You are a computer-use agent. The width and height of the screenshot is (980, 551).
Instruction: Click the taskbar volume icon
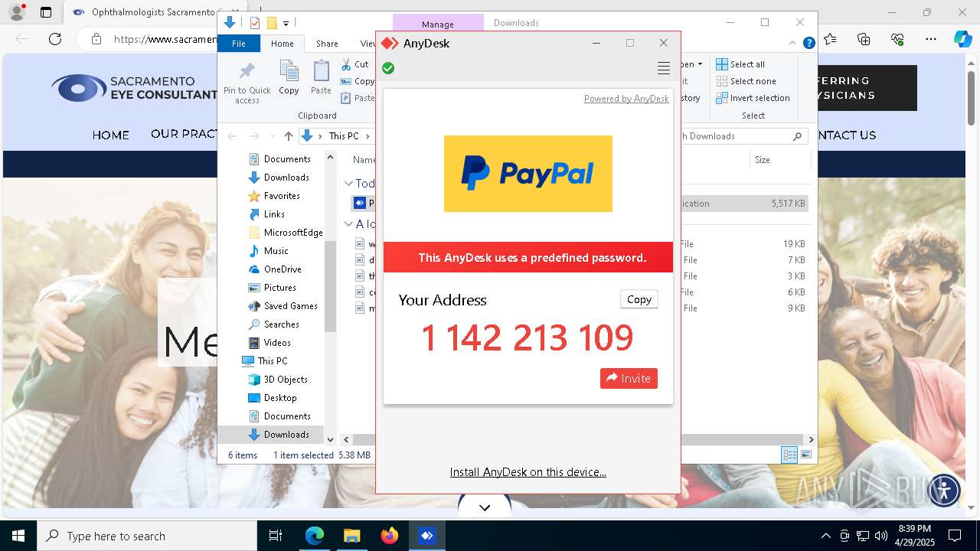click(x=881, y=536)
